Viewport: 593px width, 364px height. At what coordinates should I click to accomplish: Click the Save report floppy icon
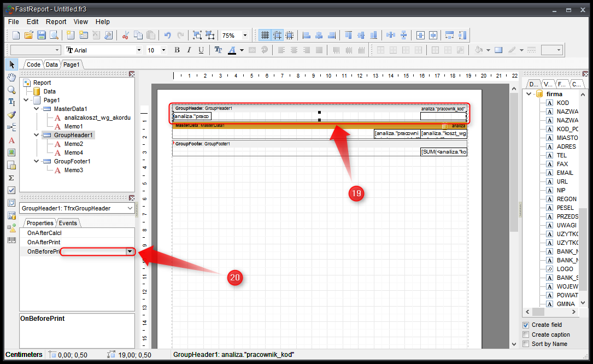point(42,35)
